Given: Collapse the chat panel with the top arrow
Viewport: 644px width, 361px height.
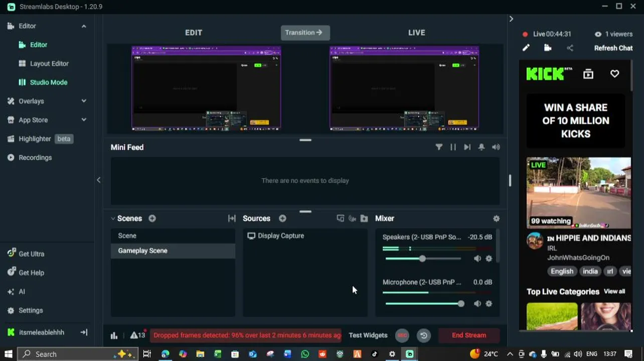Looking at the screenshot, I should click(511, 19).
